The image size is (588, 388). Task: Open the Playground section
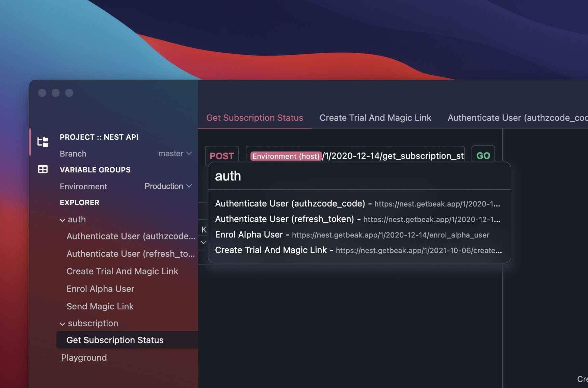84,357
